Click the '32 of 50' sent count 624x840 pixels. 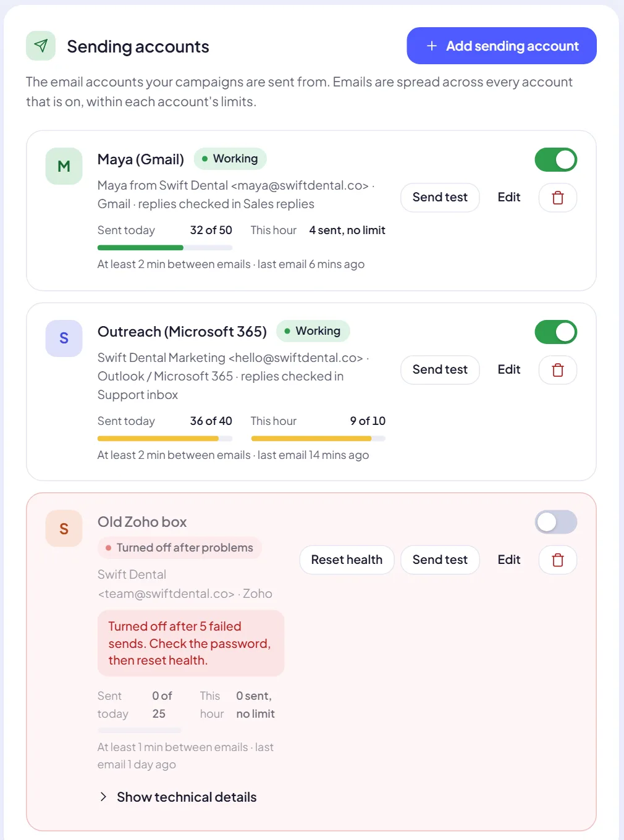(211, 230)
